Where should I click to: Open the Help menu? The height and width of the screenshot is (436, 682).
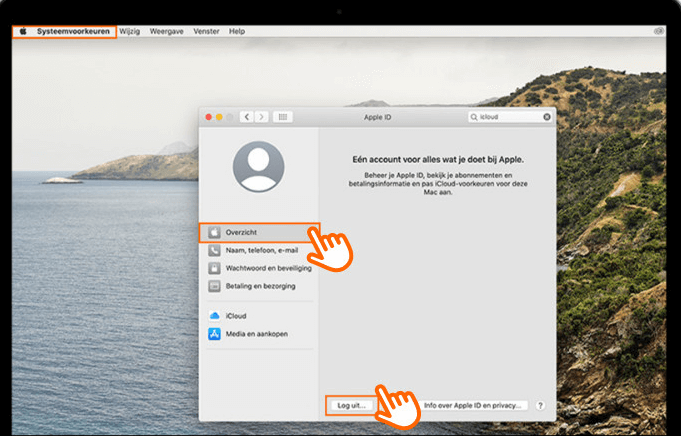[x=237, y=31]
